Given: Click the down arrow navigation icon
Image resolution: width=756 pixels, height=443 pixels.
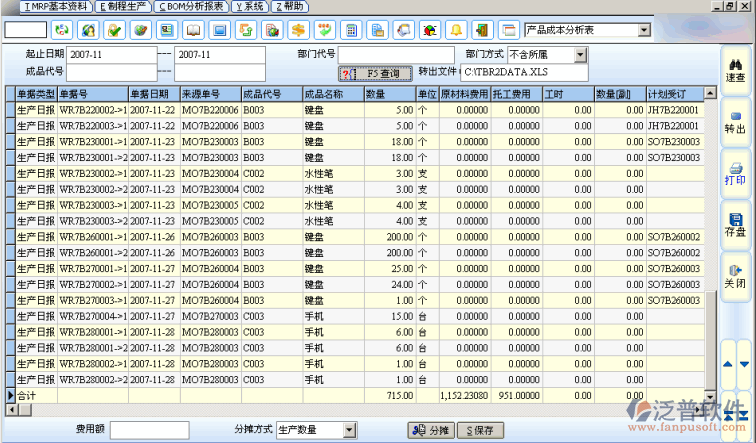Looking at the screenshot, I should coord(744,365).
